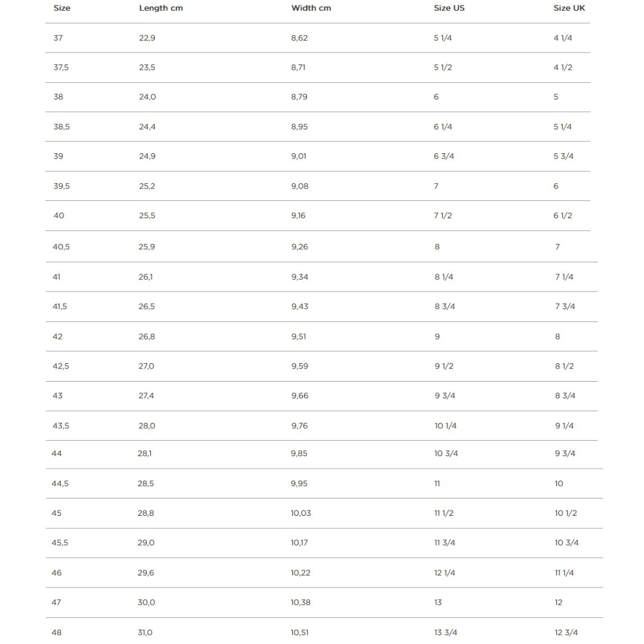
Task: Select US size 13 3/4 cell
Action: [446, 633]
